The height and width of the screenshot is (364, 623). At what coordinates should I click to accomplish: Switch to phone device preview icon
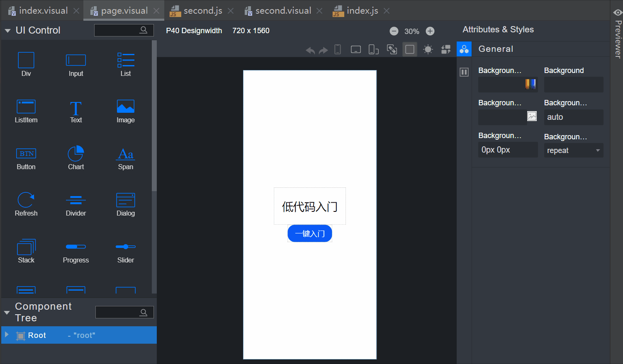tap(338, 50)
